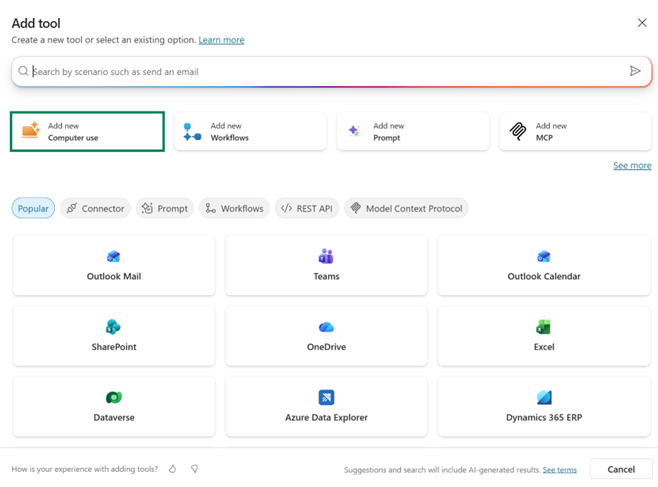Click the MCP paperclip-style icon
This screenshot has width=658, height=487.
(518, 131)
